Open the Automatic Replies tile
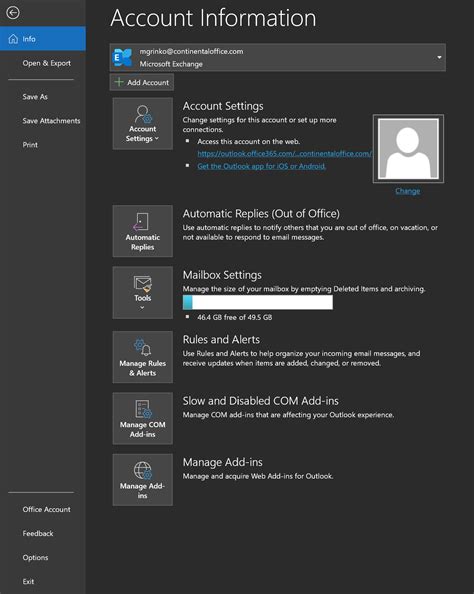Image resolution: width=474 pixels, height=594 pixels. coord(142,231)
